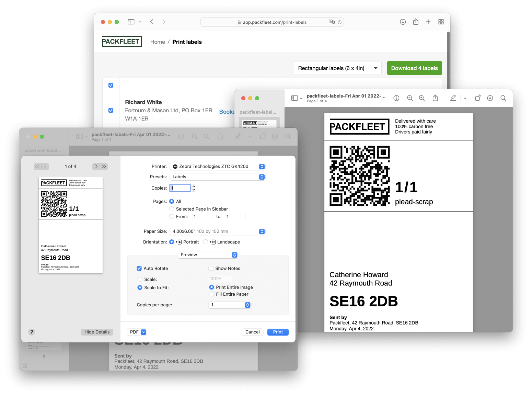Click the dimmed search icon behind the print dialog
Screen dimensions: 532x396
pyautogui.click(x=288, y=137)
